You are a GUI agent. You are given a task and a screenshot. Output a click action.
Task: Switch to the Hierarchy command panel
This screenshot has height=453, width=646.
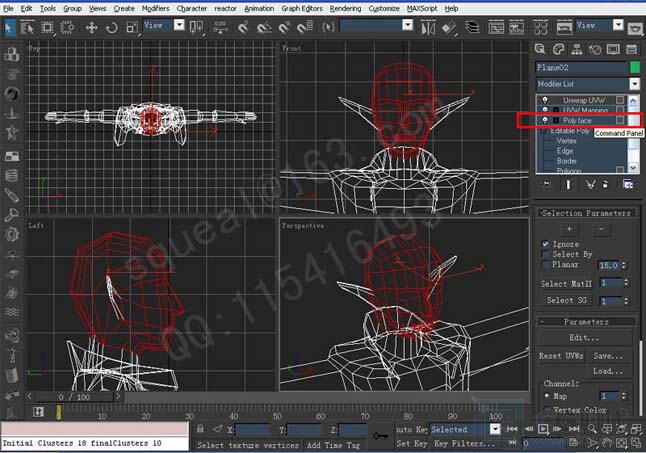pyautogui.click(x=576, y=49)
